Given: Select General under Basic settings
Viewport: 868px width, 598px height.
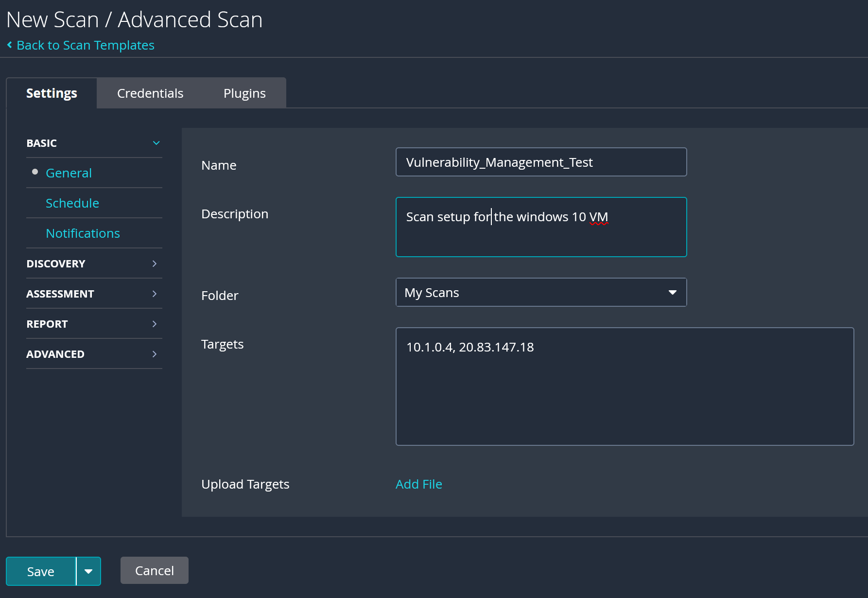Looking at the screenshot, I should click(69, 173).
